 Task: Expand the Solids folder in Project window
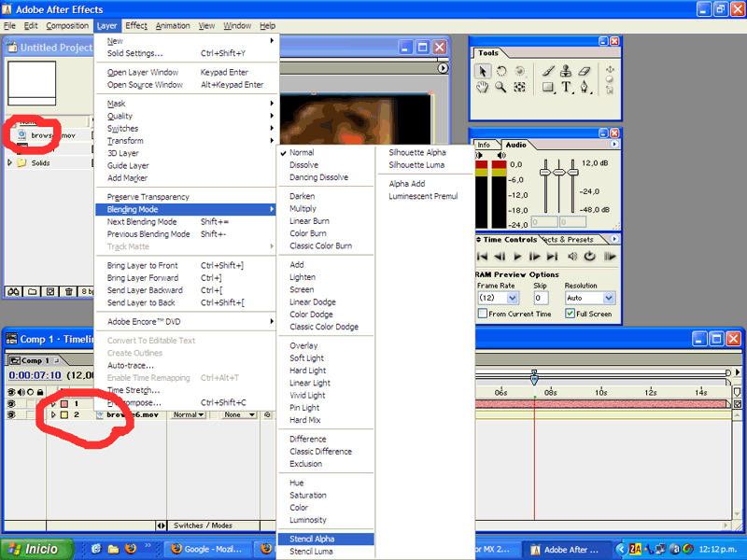9,162
